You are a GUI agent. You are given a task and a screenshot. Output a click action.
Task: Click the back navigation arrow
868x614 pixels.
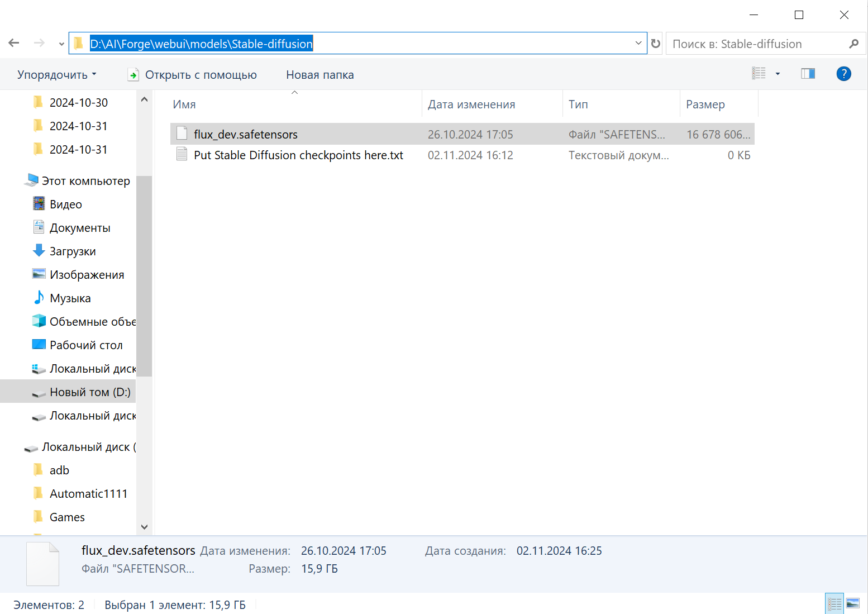[x=14, y=43]
